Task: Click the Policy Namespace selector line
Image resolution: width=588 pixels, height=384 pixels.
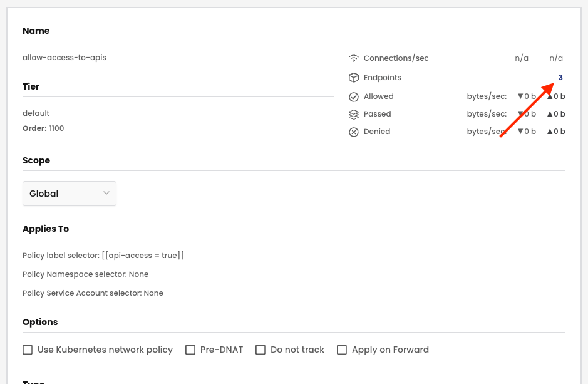Action: click(86, 274)
